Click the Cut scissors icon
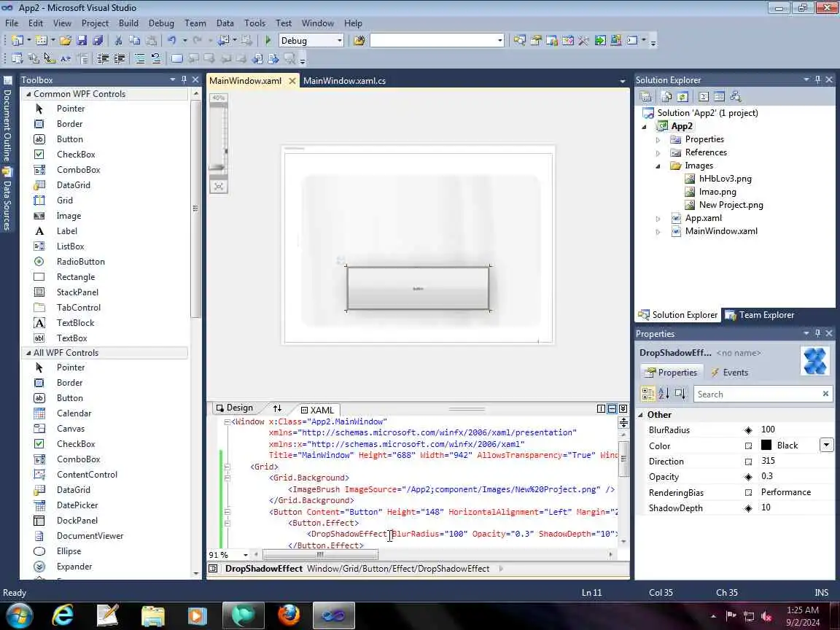This screenshot has width=840, height=630. [x=118, y=41]
